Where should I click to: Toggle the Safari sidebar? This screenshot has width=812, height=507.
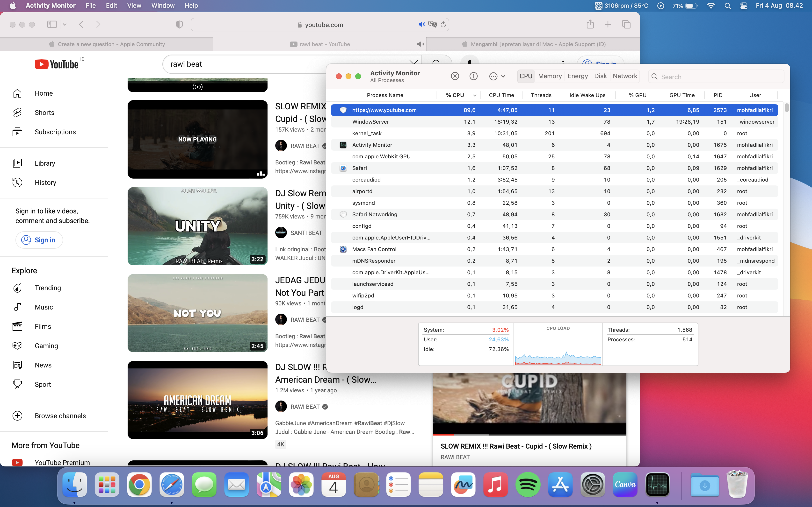tap(52, 24)
